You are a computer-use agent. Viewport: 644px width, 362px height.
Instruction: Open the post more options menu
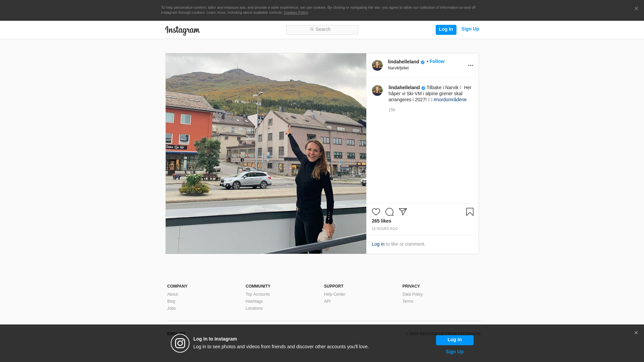[470, 65]
